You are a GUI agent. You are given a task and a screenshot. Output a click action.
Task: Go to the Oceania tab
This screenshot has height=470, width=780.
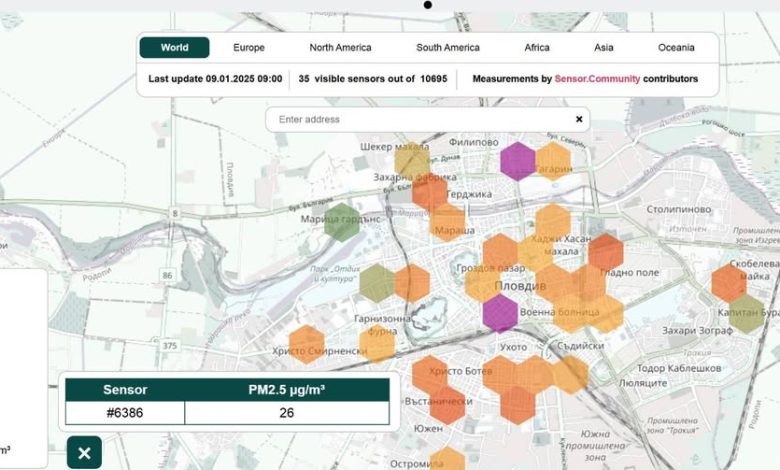tap(676, 47)
